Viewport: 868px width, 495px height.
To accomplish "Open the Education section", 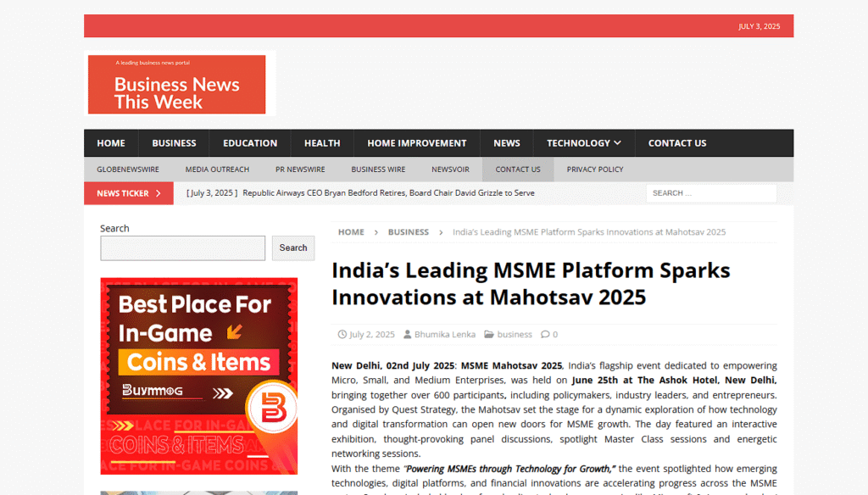I will pyautogui.click(x=250, y=143).
